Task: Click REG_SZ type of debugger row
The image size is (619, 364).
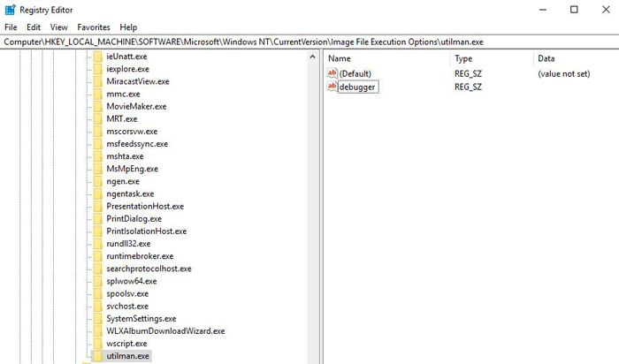Action: tap(468, 87)
